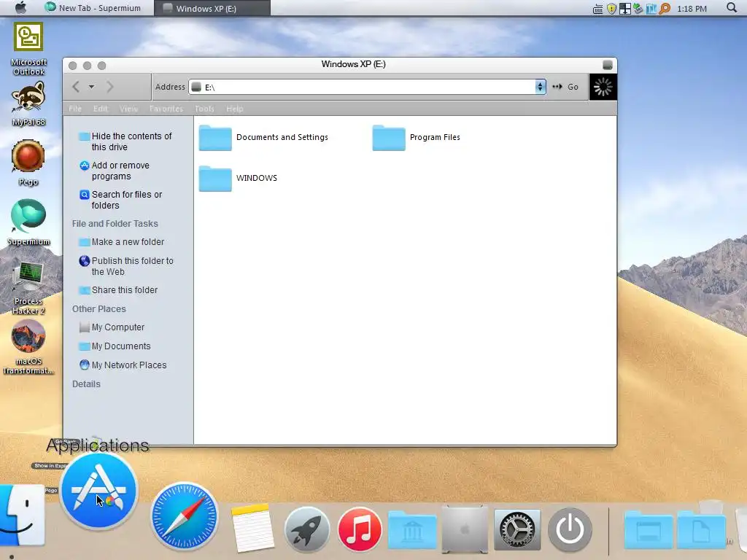The width and height of the screenshot is (747, 560).
Task: Select the Documents and Settings folder
Action: [x=263, y=137]
